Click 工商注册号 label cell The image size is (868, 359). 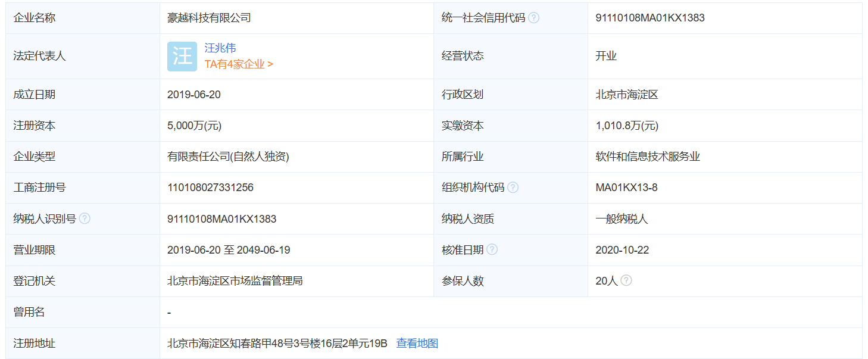[x=83, y=188]
